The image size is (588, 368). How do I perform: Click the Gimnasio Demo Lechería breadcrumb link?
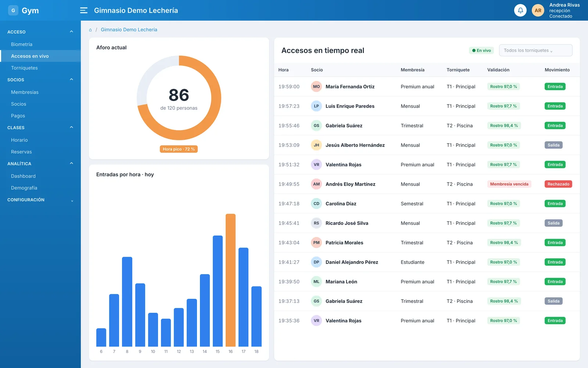[129, 30]
